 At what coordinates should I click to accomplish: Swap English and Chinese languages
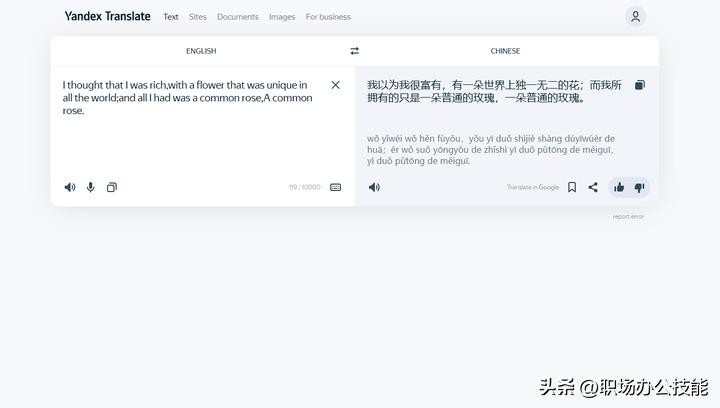point(354,51)
